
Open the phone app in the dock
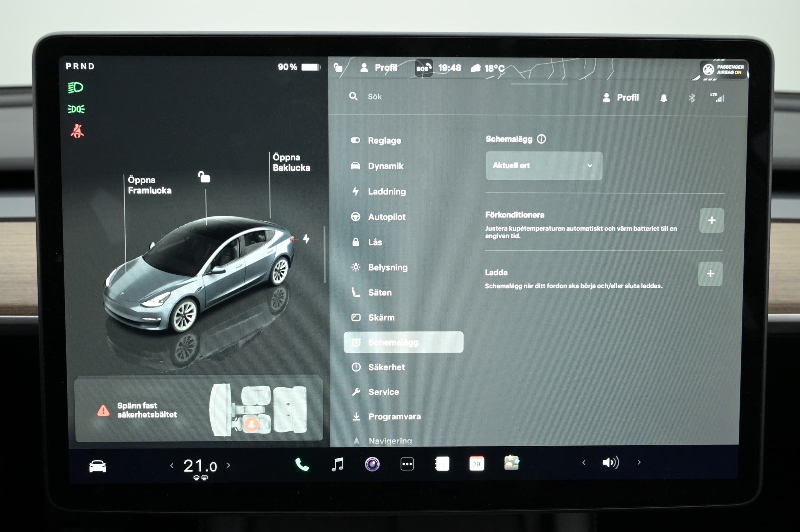click(x=302, y=464)
